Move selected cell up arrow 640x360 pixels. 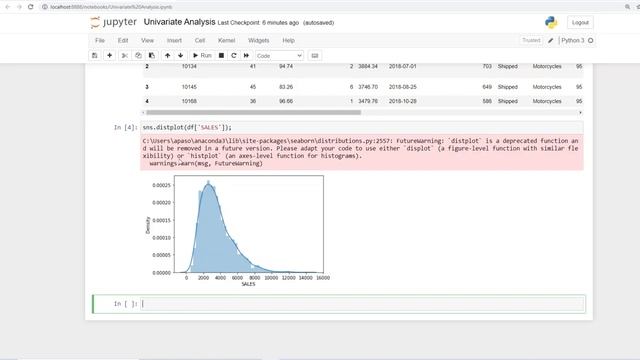[x=167, y=56]
